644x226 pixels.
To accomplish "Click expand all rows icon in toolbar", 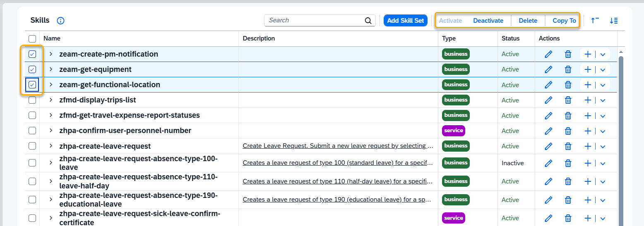I will coord(614,21).
